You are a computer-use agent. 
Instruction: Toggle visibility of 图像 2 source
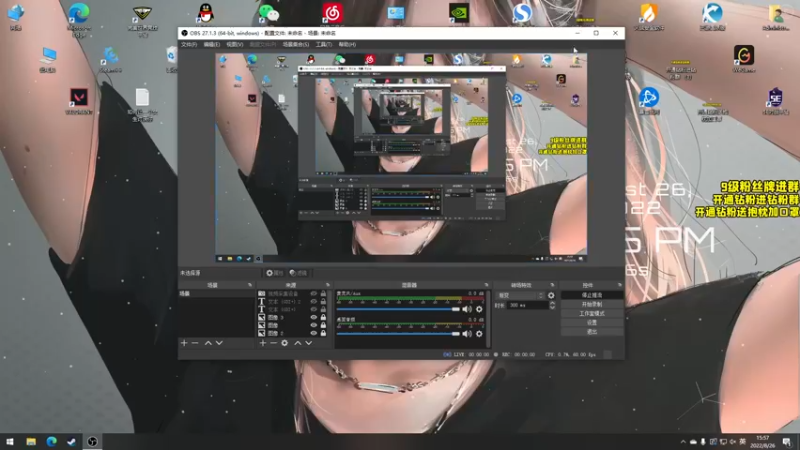click(x=314, y=333)
